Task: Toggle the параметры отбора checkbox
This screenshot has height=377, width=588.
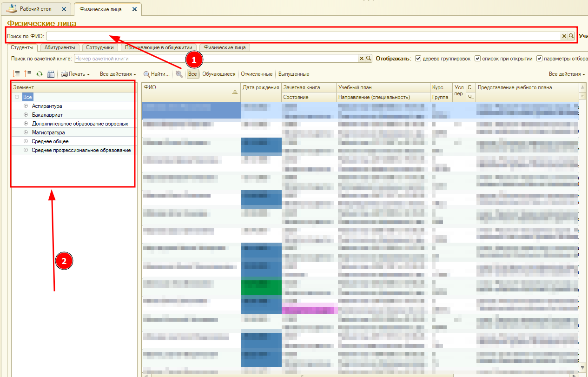Action: 540,59
